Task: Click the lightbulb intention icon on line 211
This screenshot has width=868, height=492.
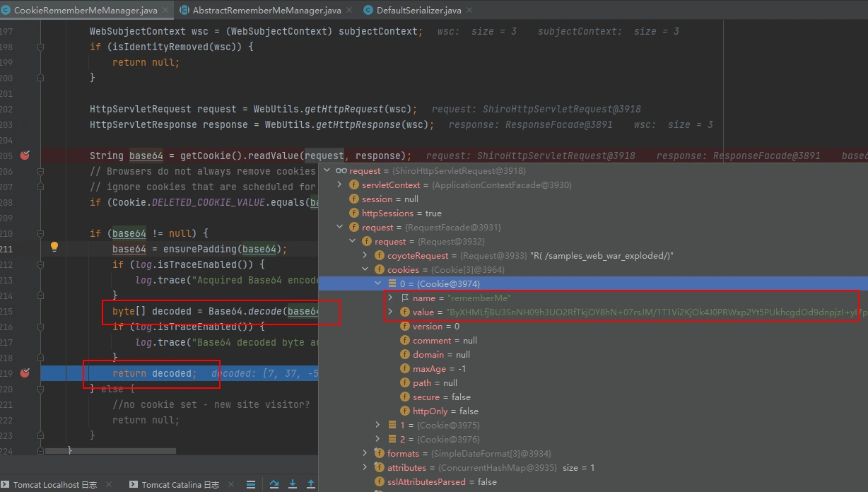Action: click(54, 247)
